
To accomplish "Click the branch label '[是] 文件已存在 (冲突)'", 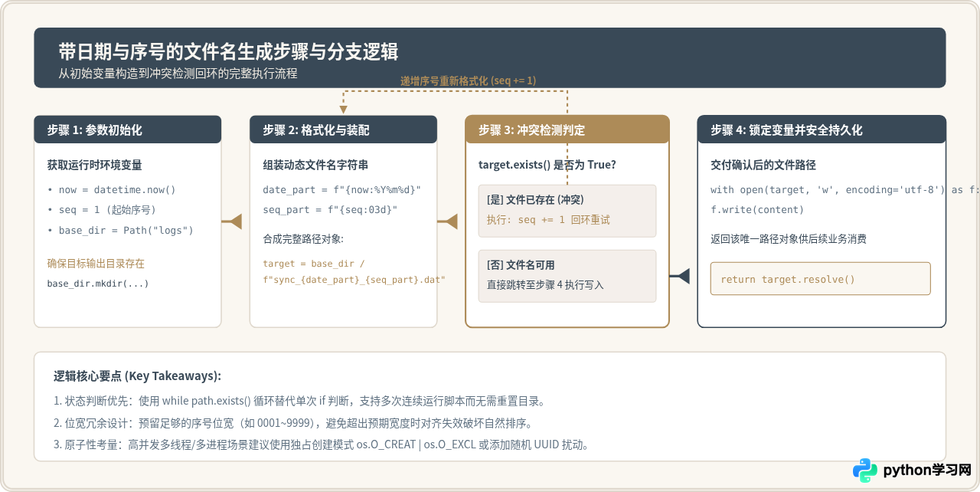I will click(x=535, y=199).
